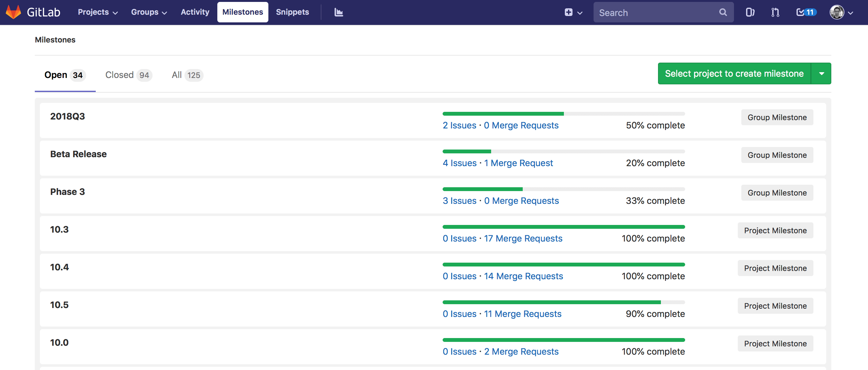Click Project Milestone badge for 10.5
Image resolution: width=868 pixels, height=370 pixels.
pyautogui.click(x=775, y=306)
